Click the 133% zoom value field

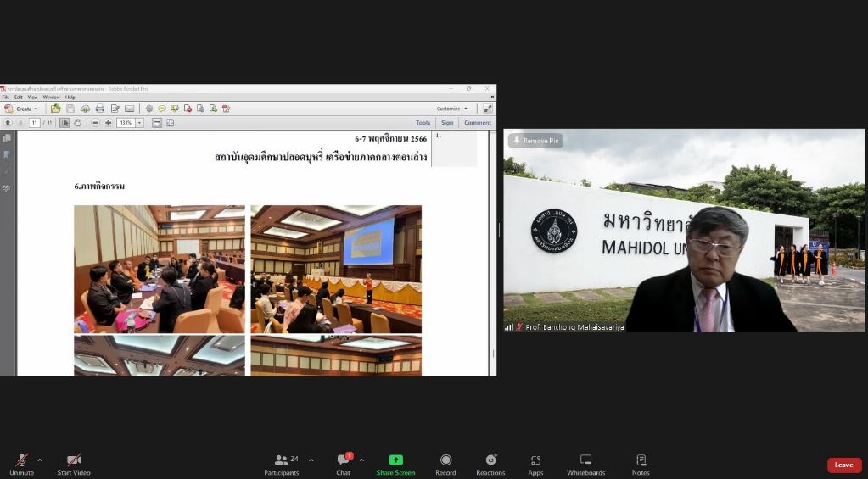pos(126,123)
